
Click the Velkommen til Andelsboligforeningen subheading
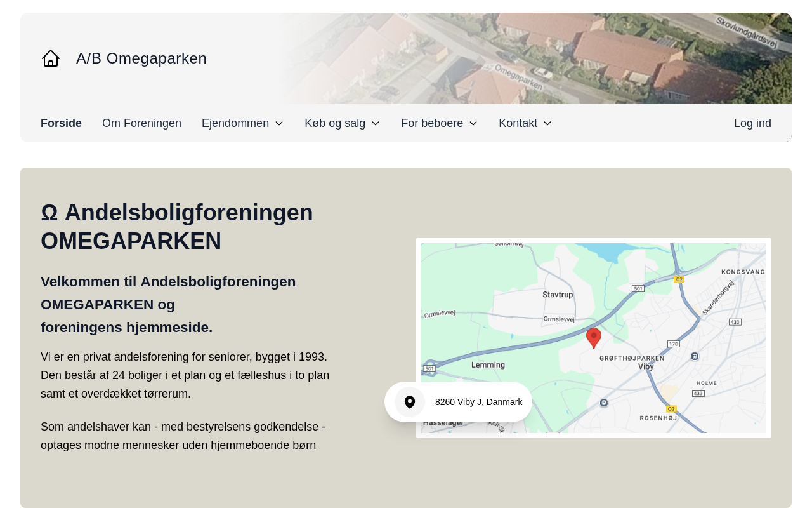(168, 304)
